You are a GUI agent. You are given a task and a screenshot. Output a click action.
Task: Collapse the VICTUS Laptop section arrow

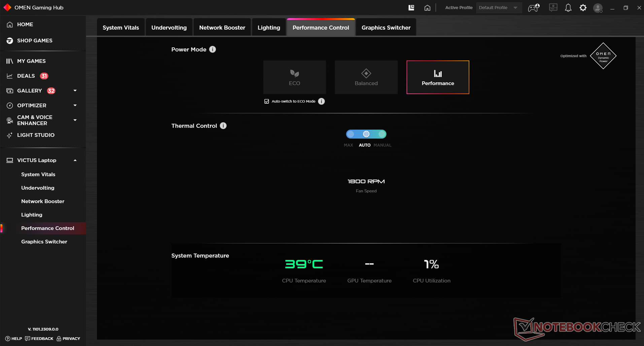(75, 160)
